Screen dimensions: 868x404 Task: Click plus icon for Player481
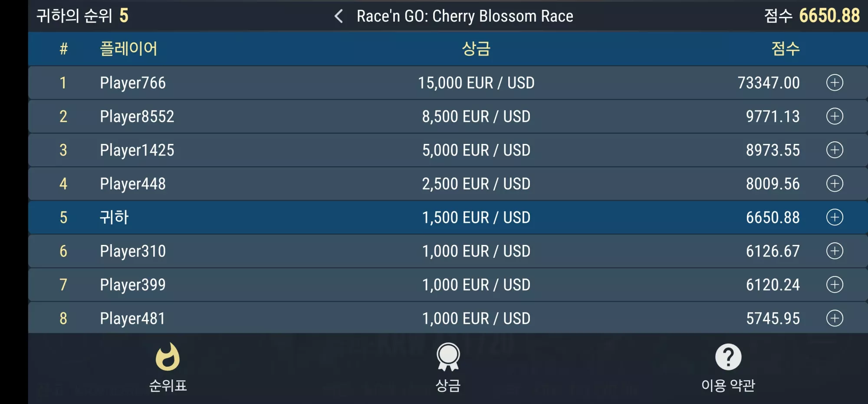(x=835, y=318)
